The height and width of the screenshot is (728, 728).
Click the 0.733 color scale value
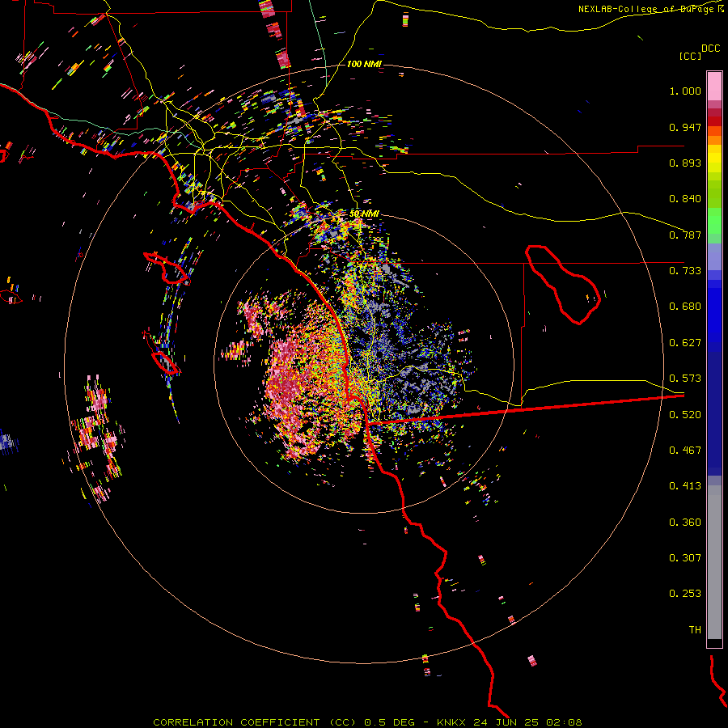point(685,271)
